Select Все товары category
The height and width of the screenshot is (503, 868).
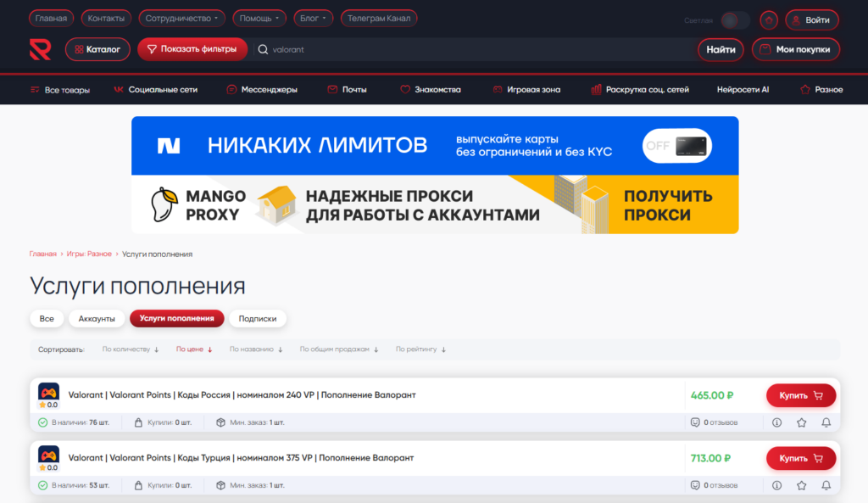point(60,90)
